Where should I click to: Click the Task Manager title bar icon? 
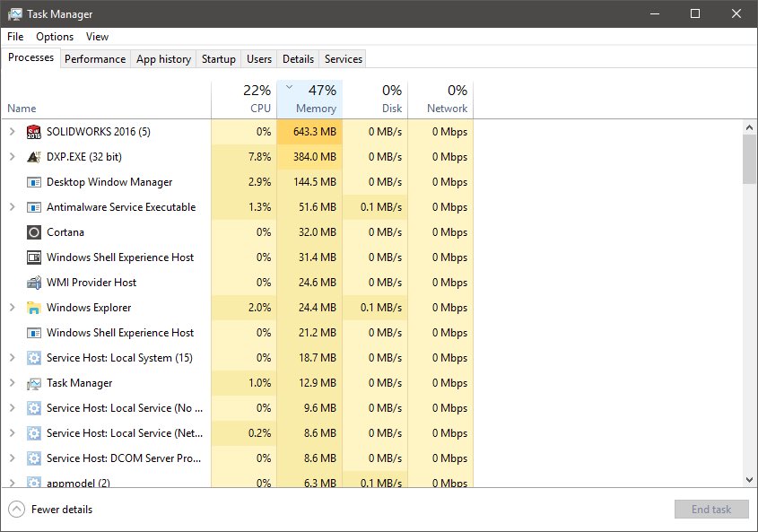tap(14, 14)
